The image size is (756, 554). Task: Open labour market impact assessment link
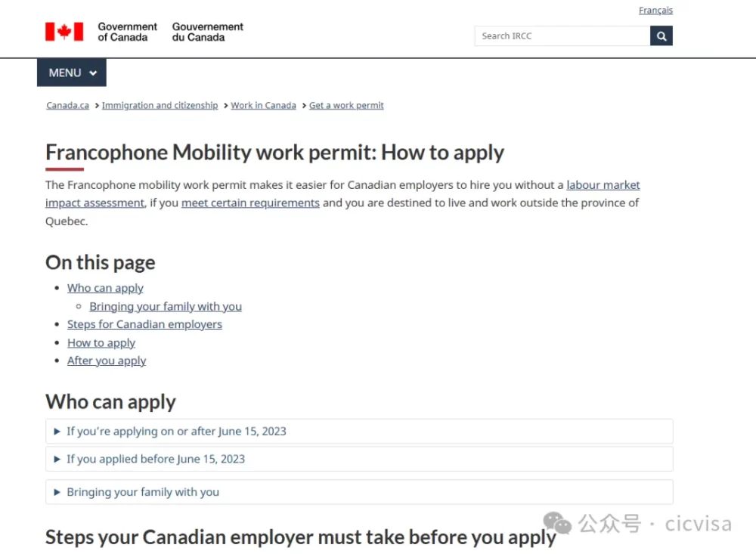(603, 185)
